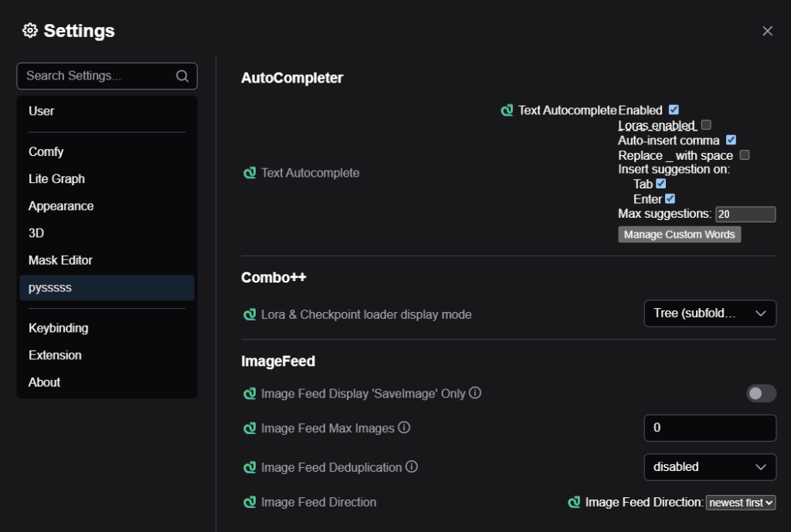Disable the Text Autocomplete Enabled checkbox

coord(674,110)
